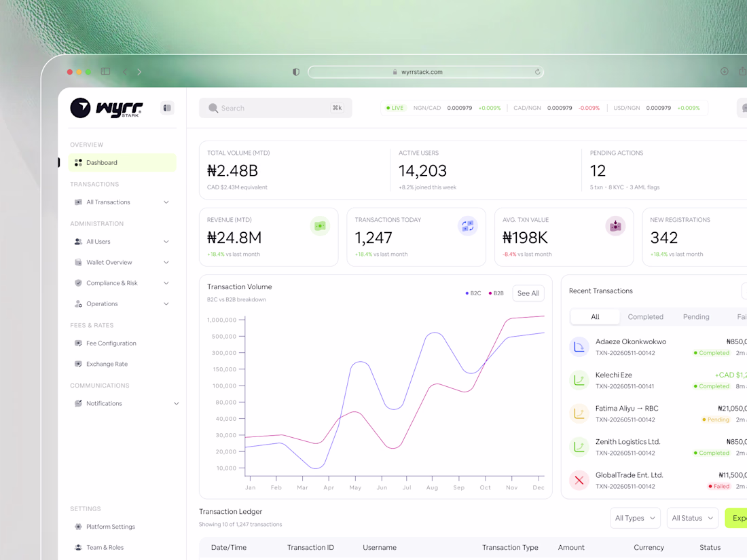Click the Avg. Txn Value icon
Image resolution: width=747 pixels, height=560 pixels.
[x=615, y=226]
